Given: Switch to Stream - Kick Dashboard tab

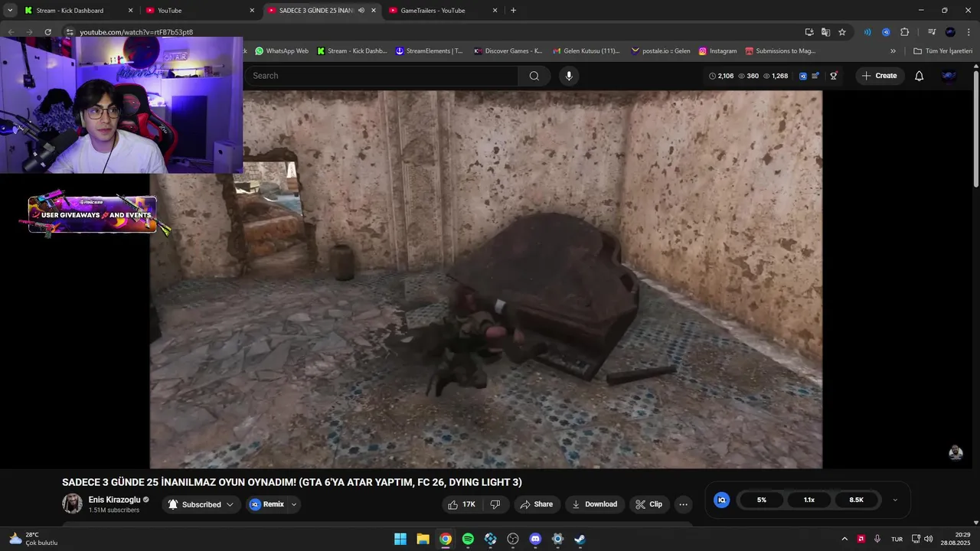Looking at the screenshot, I should [80, 11].
